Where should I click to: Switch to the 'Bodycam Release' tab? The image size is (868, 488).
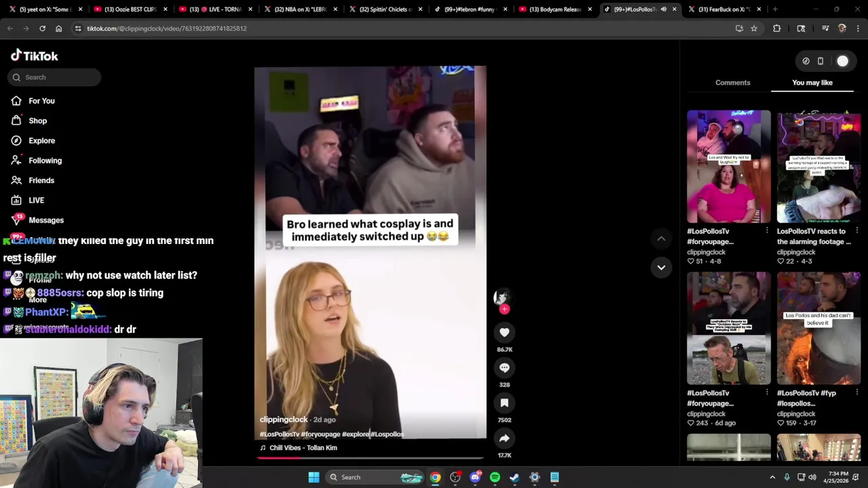(x=555, y=9)
